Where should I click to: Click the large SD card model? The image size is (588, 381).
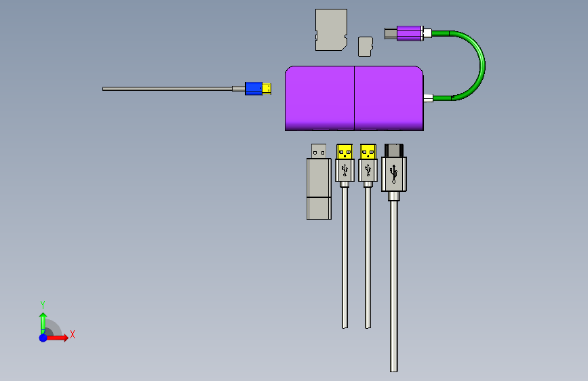[x=331, y=30]
